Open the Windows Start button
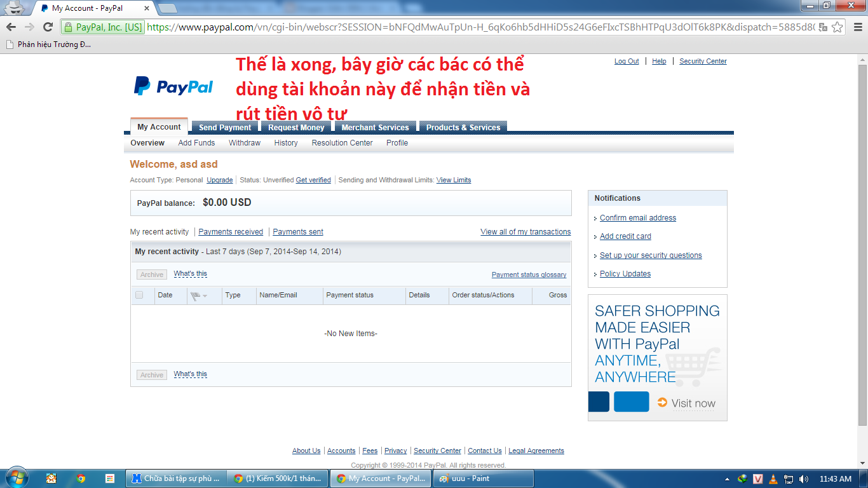This screenshot has height=488, width=868. pos(16,478)
